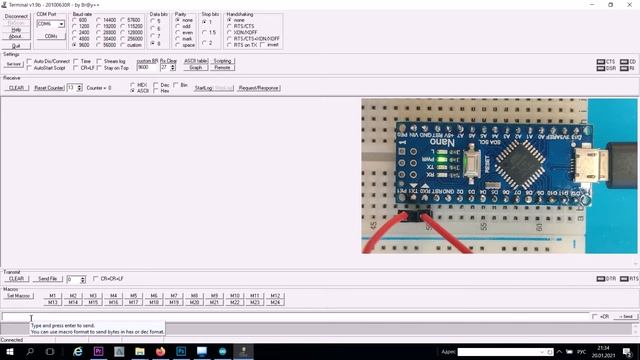Toggle +CR checkbox next to Send
This screenshot has width=640, height=360.
[x=595, y=316]
